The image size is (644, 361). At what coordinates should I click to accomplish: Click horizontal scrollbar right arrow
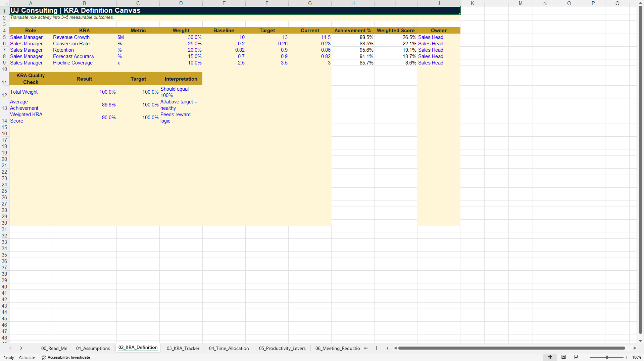(x=635, y=348)
